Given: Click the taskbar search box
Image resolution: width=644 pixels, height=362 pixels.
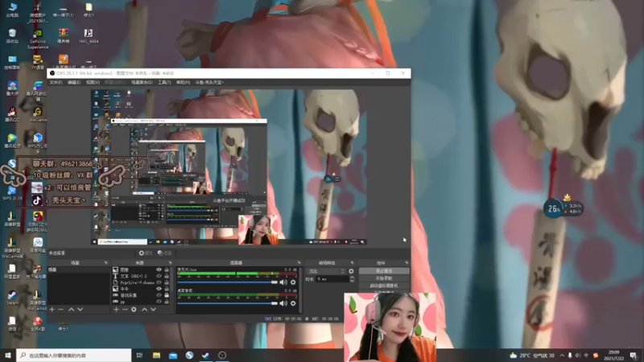Looking at the screenshot, I should point(74,355).
